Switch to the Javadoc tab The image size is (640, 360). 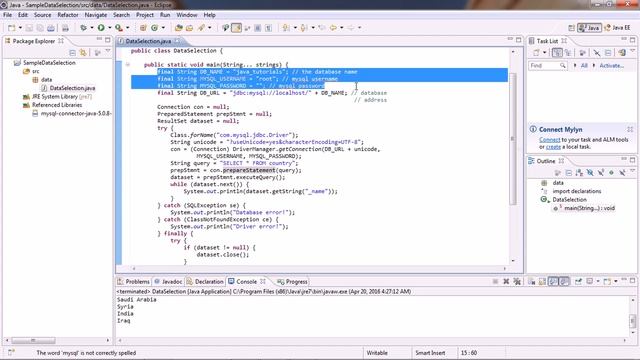[x=168, y=282]
